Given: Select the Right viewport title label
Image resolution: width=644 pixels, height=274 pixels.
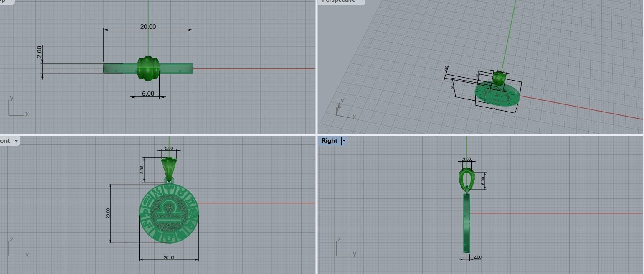Looking at the screenshot, I should (329, 141).
